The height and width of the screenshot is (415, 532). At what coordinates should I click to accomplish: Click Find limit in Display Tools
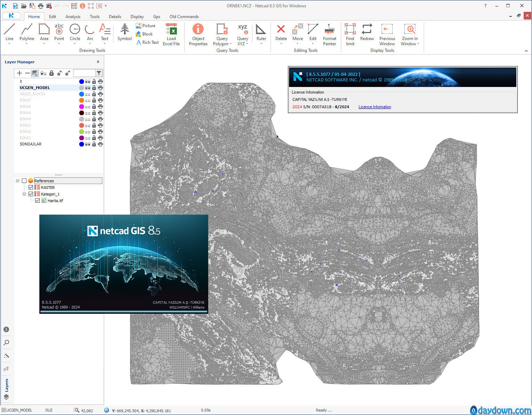pos(350,34)
